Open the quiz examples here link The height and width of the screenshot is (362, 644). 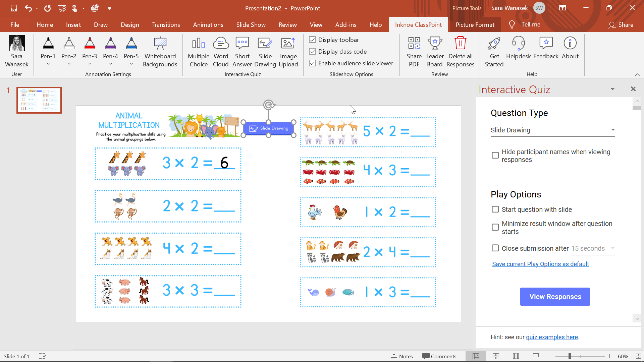552,337
